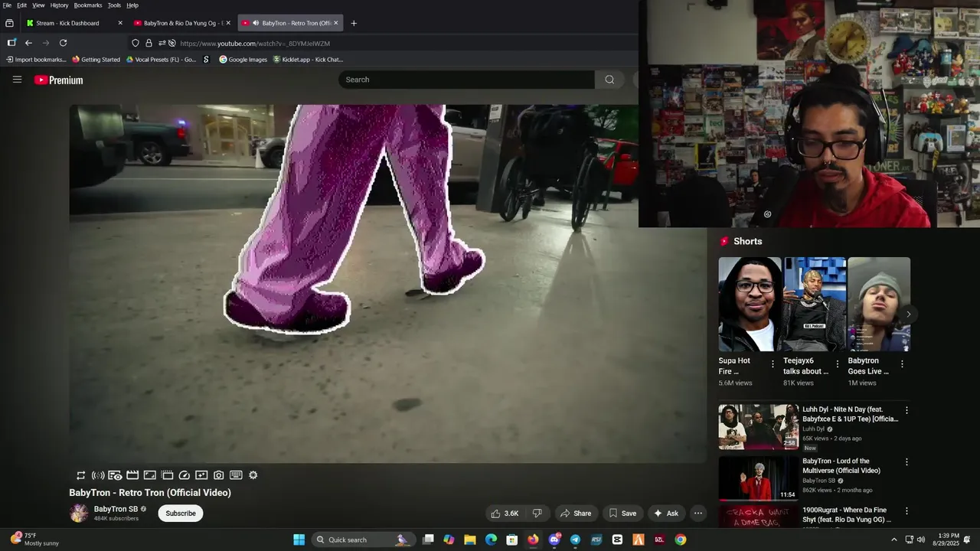Screen dimensions: 980x551
Task: Open the Getting Started bookmark
Action: click(x=96, y=60)
